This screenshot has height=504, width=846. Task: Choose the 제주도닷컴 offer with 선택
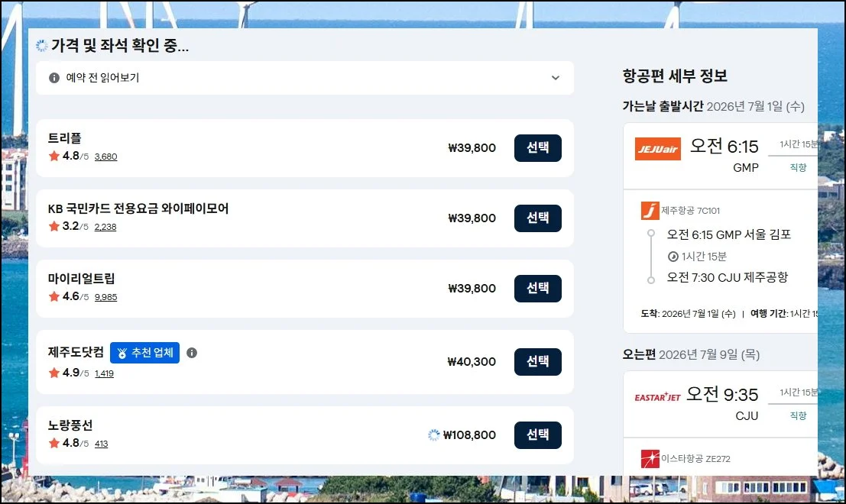[537, 362]
